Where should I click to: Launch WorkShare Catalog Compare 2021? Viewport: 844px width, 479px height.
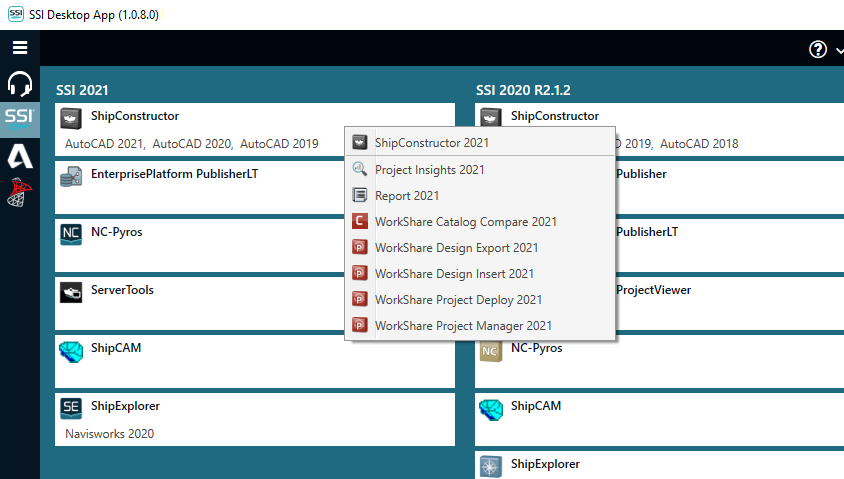click(x=480, y=222)
